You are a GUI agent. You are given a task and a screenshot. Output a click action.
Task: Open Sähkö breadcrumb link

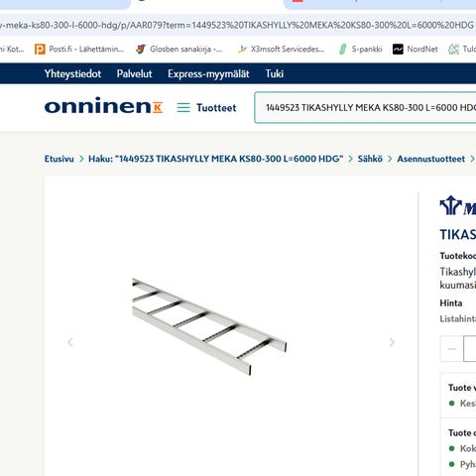(370, 159)
